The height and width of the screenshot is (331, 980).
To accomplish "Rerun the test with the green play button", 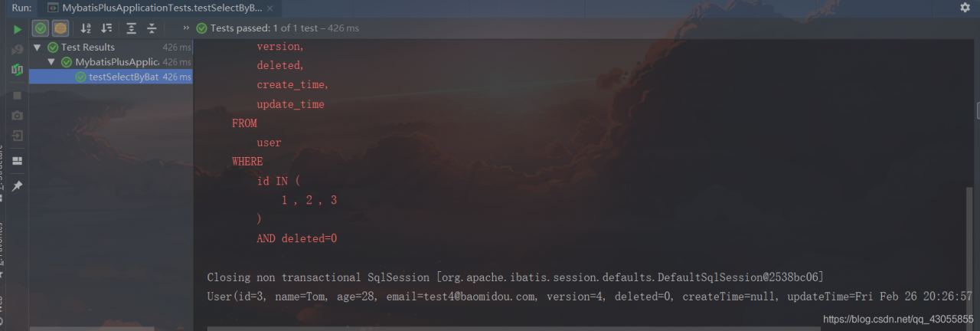I will [17, 29].
